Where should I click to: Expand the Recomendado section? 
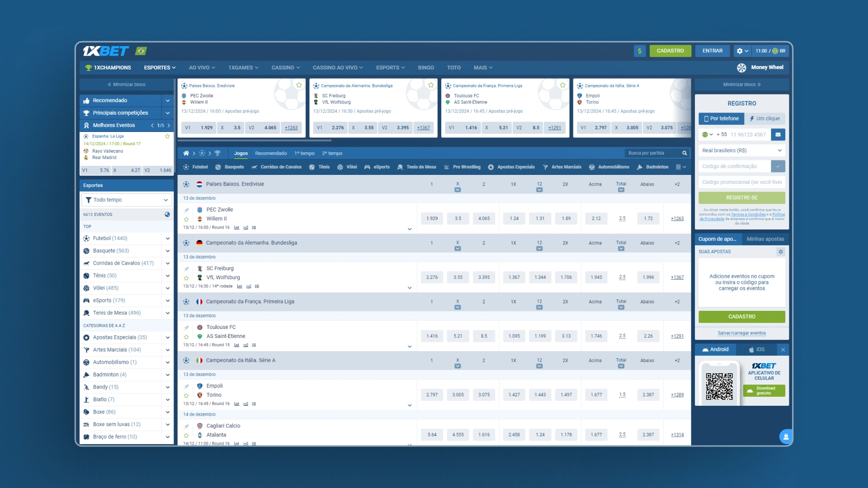[168, 101]
